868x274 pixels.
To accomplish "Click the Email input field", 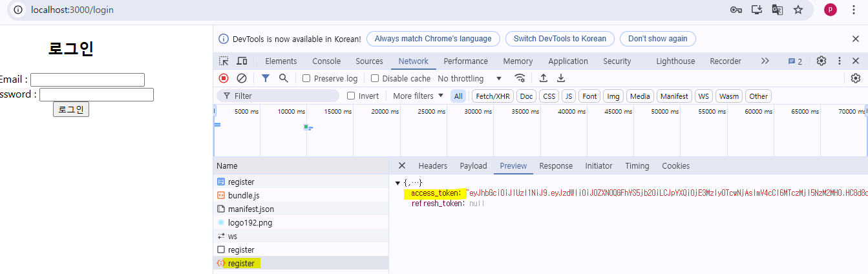I will [x=87, y=79].
